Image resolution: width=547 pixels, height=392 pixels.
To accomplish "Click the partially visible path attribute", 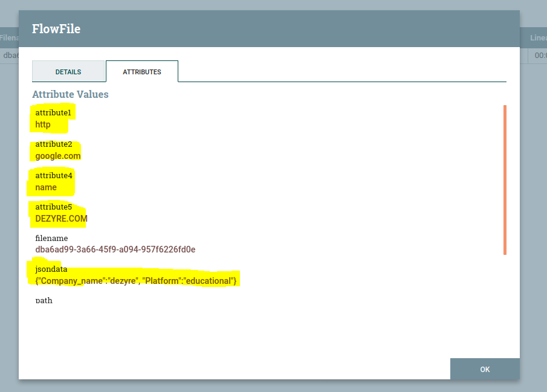I will [x=44, y=300].
